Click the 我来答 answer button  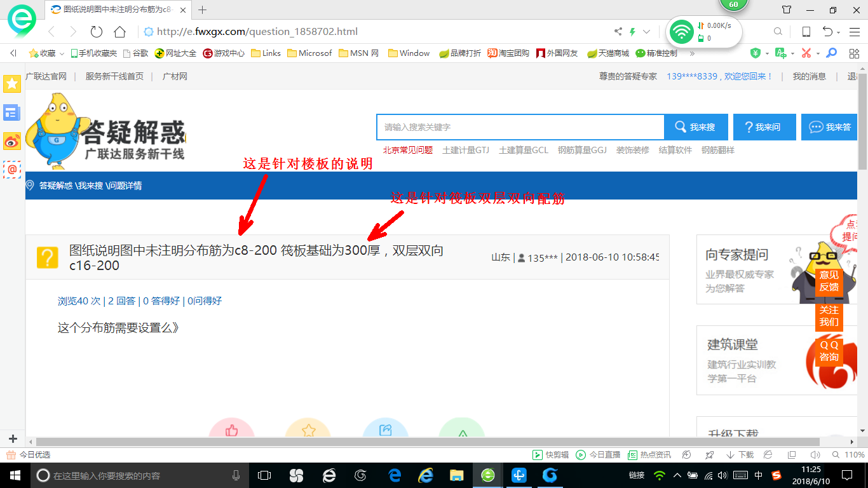(830, 127)
